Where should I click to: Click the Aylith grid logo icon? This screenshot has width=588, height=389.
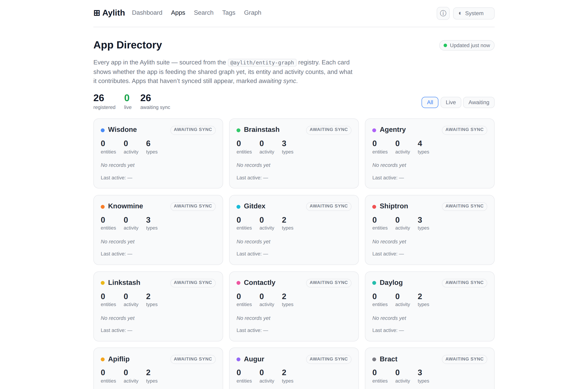point(97,13)
